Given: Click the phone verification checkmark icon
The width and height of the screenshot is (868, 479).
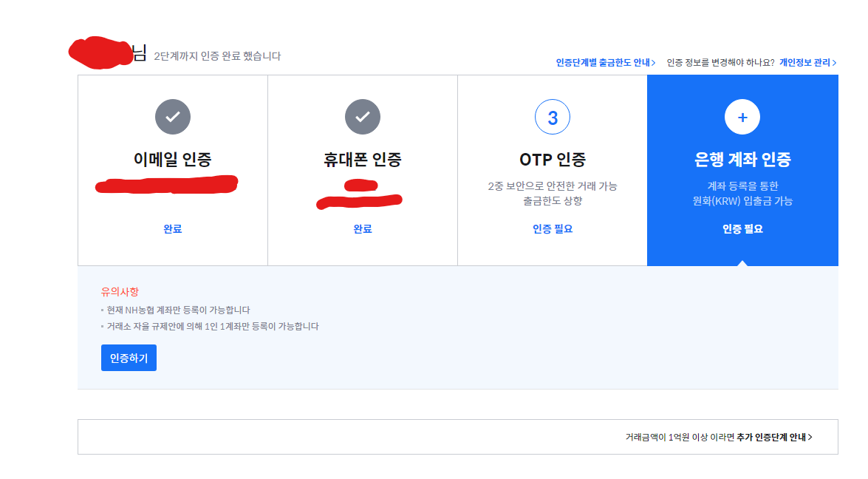Looking at the screenshot, I should tap(363, 117).
